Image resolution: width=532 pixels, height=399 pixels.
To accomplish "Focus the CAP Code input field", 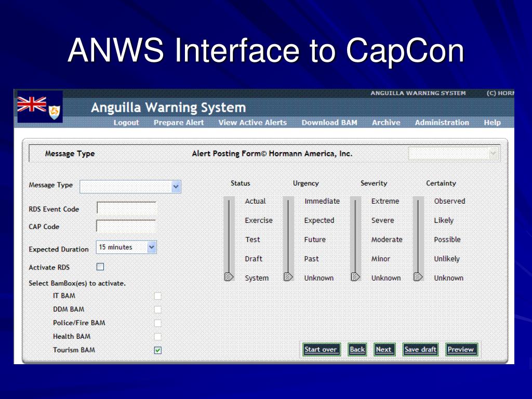I will click(126, 225).
